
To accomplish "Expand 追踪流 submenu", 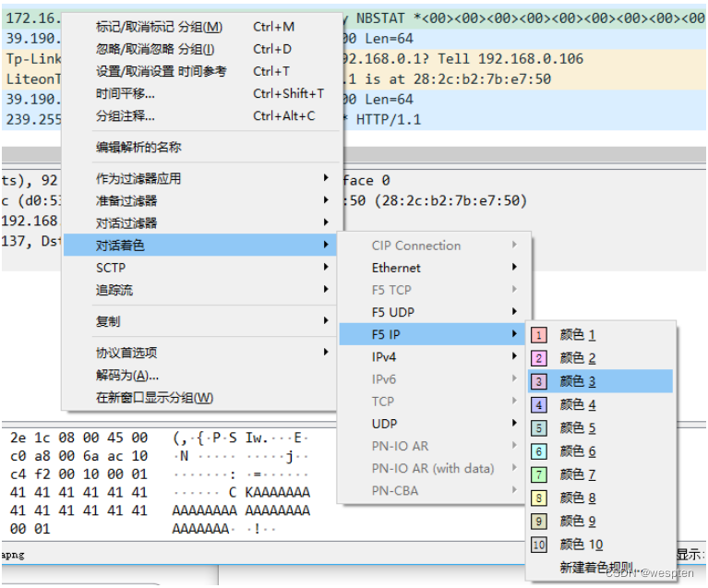I will (201, 290).
